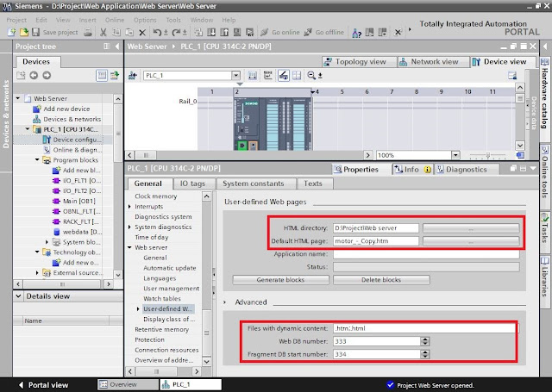Image resolution: width=552 pixels, height=392 pixels.
Task: Click the back arrow in the Project tree toolbar
Action: point(34,75)
